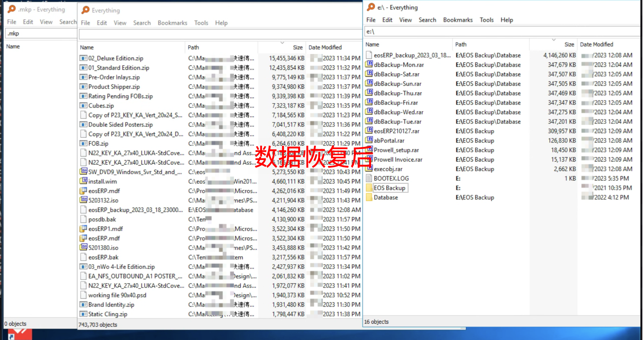The image size is (644, 340).
Task: Open Edit menu in the middle Everything window
Action: point(102,23)
